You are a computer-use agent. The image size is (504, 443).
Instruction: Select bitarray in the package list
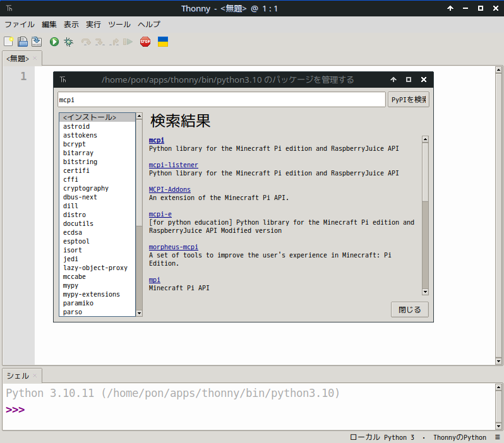click(x=97, y=153)
